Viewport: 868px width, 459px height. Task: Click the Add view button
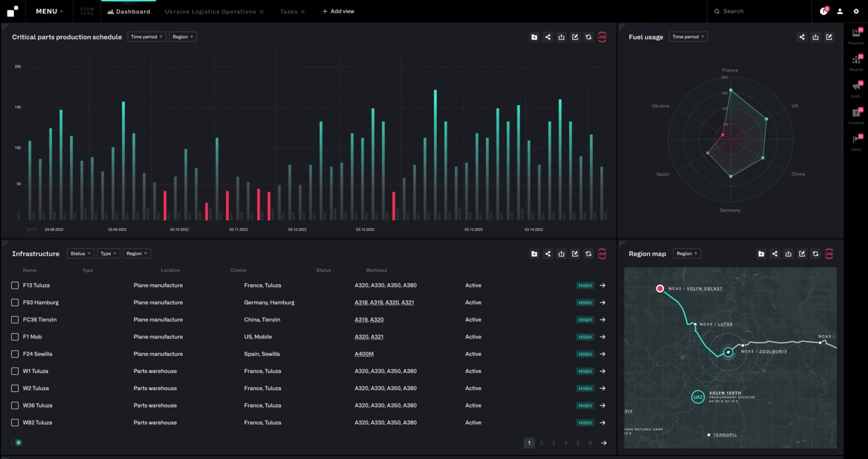(x=339, y=11)
